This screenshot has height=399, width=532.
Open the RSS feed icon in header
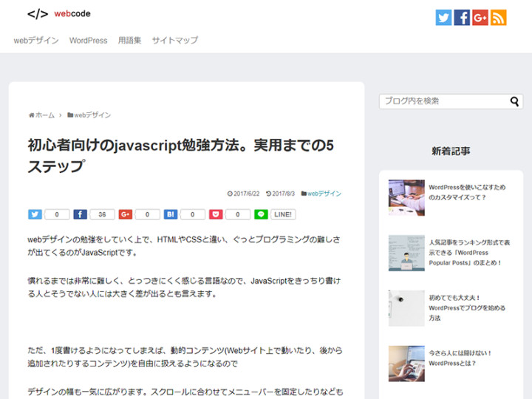tap(499, 17)
